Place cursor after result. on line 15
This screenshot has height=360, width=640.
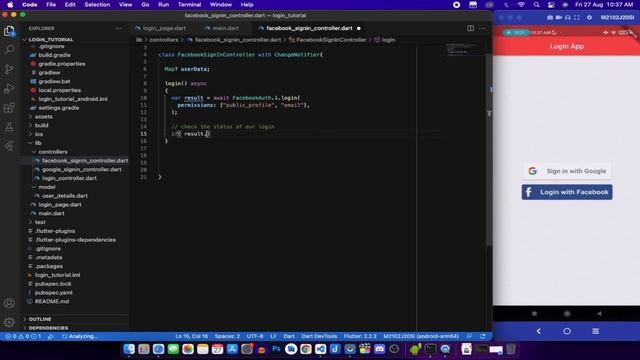[x=207, y=134]
